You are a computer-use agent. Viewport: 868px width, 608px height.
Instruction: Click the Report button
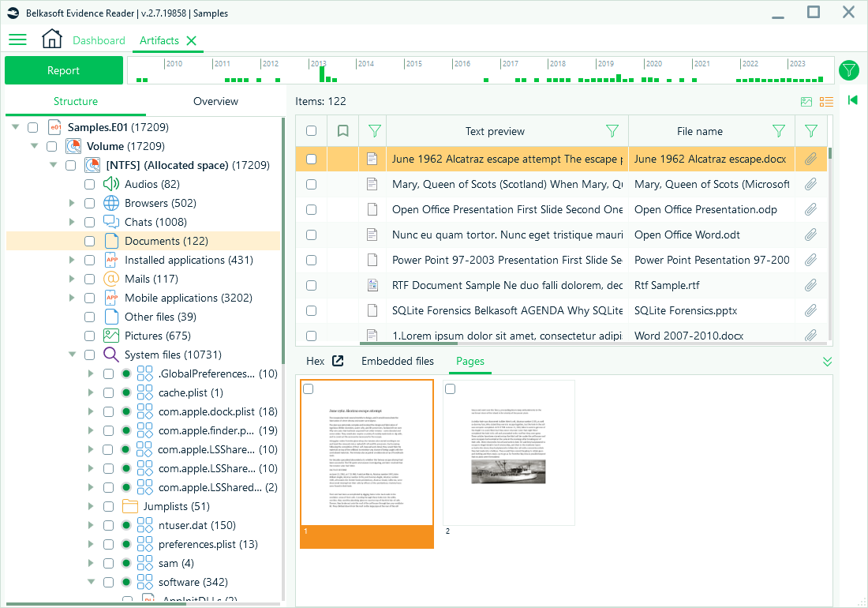pyautogui.click(x=64, y=70)
